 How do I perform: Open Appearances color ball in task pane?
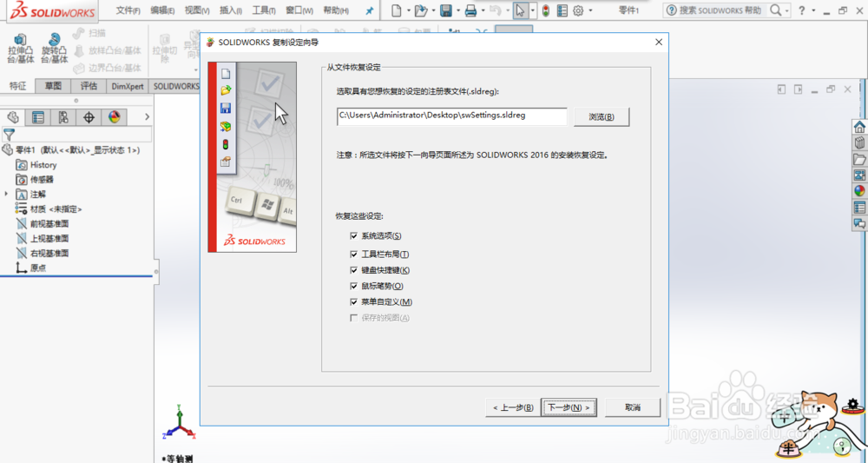tap(859, 191)
